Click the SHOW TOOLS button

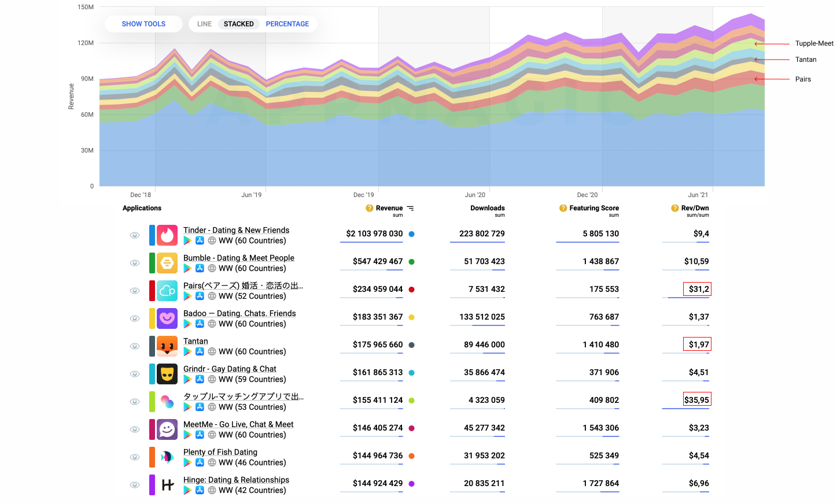143,24
